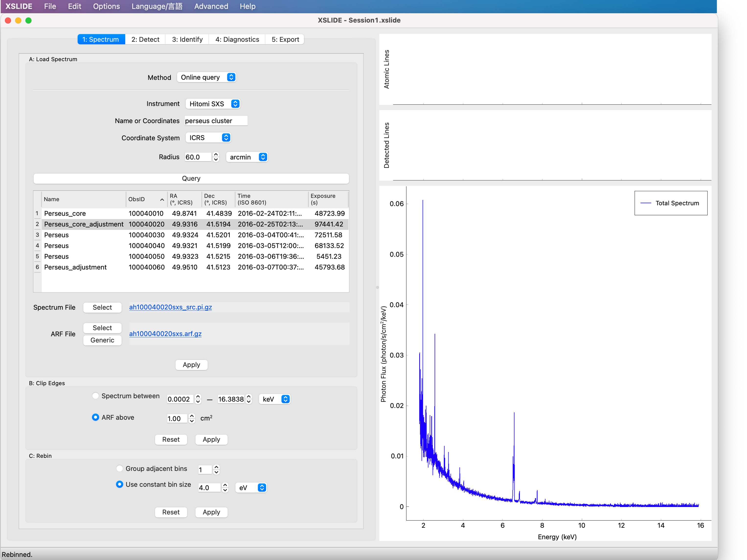Adjust the Group adjacent bins stepper
747x560 pixels.
coord(216,470)
